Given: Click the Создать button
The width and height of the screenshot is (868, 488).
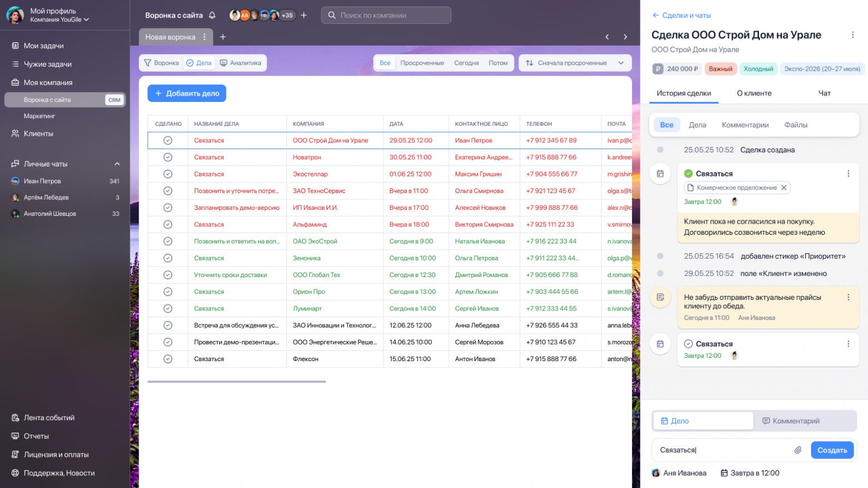Looking at the screenshot, I should coord(832,450).
